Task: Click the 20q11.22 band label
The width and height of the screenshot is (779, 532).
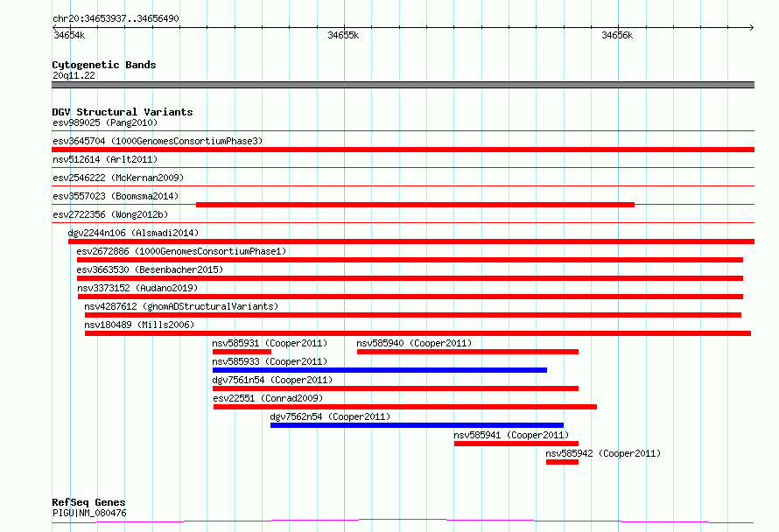Action: click(74, 75)
